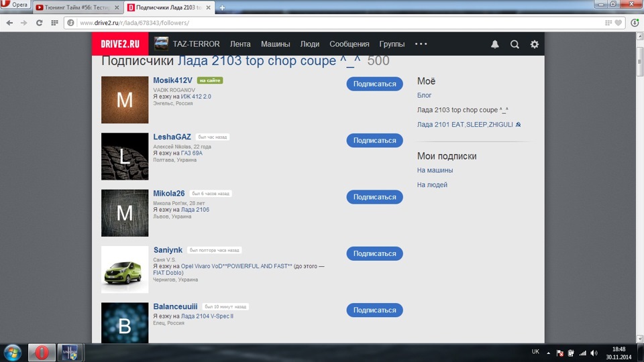
Task: Click the heart bookmark icon
Action: pyautogui.click(x=618, y=23)
